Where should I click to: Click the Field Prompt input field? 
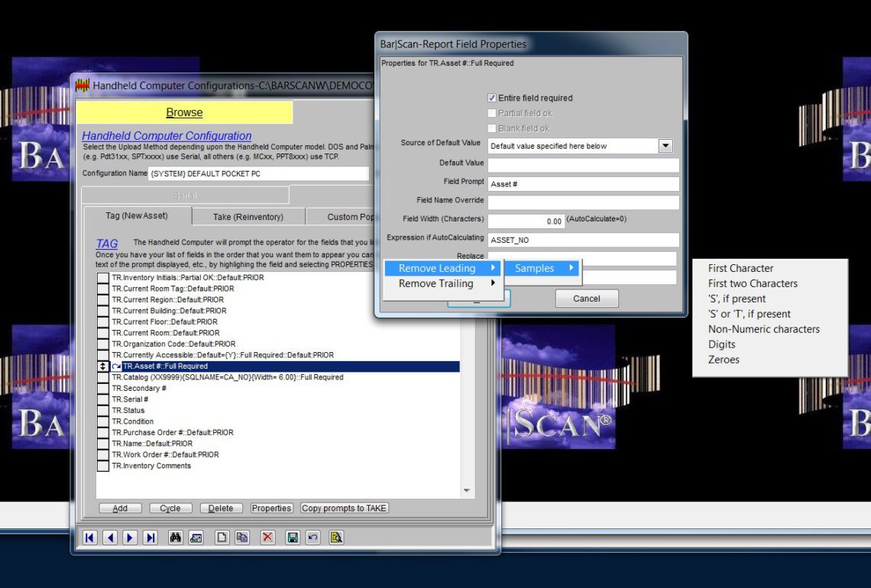coord(583,184)
